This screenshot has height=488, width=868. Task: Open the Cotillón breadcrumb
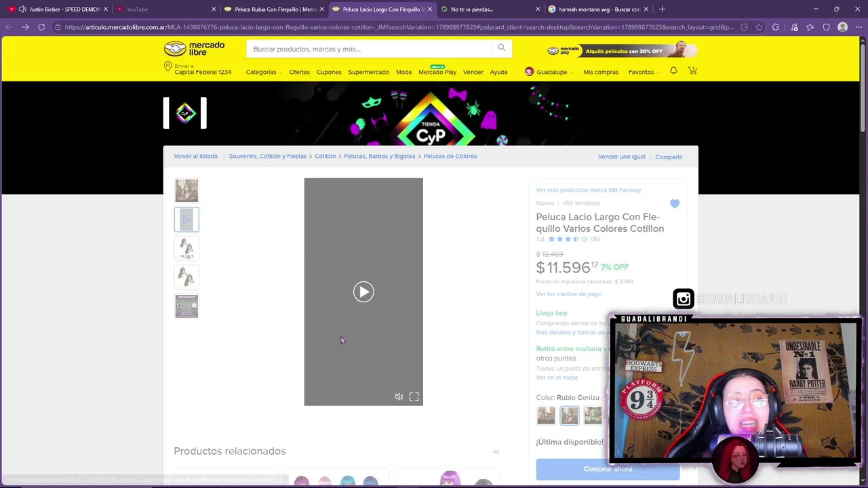pos(325,156)
